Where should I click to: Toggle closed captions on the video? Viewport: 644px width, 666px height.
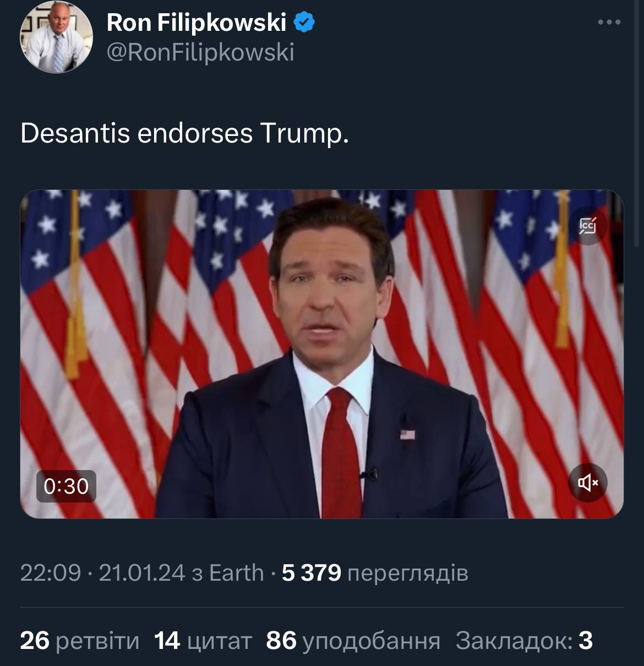(587, 226)
